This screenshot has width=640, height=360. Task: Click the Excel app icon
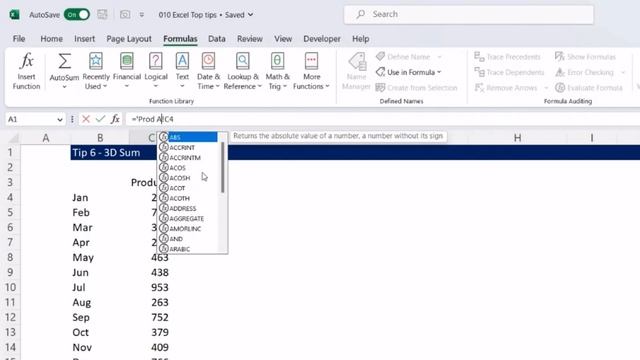(15, 15)
